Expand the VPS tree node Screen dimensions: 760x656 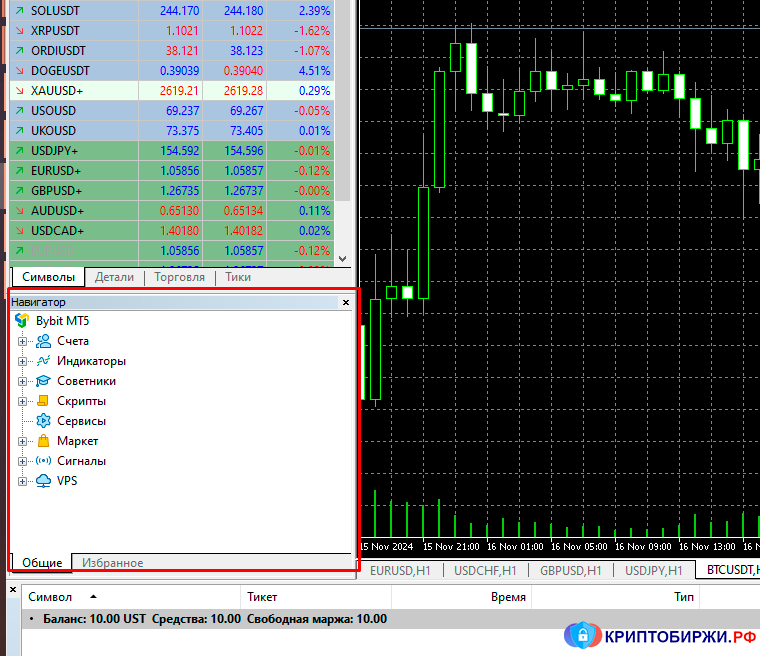point(22,481)
